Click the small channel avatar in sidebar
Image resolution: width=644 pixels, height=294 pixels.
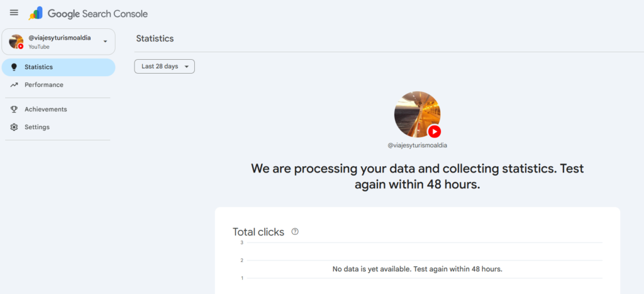click(16, 42)
